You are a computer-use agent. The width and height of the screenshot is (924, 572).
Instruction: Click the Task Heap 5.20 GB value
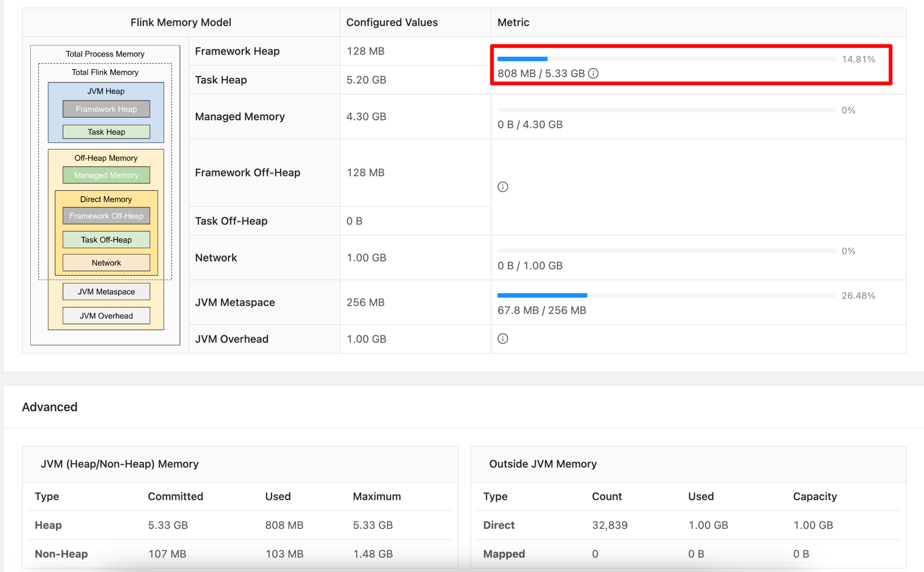(366, 80)
